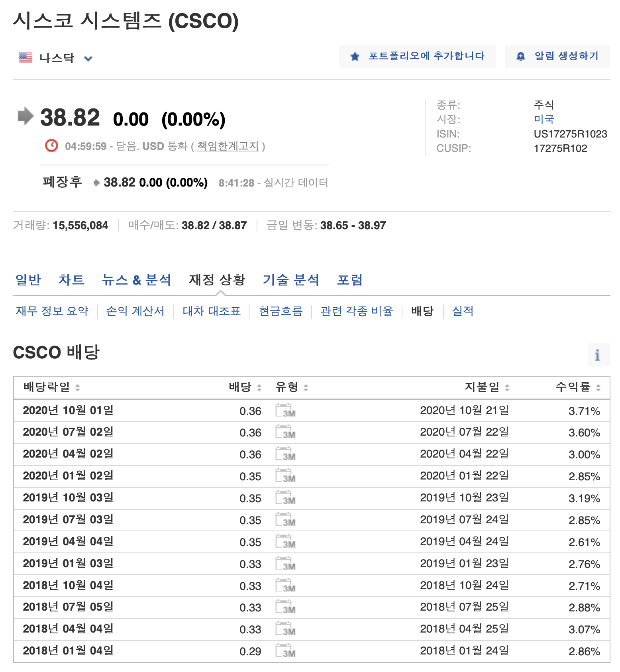Click 3M type icon in 2020년 10월 01일 row

[x=285, y=411]
